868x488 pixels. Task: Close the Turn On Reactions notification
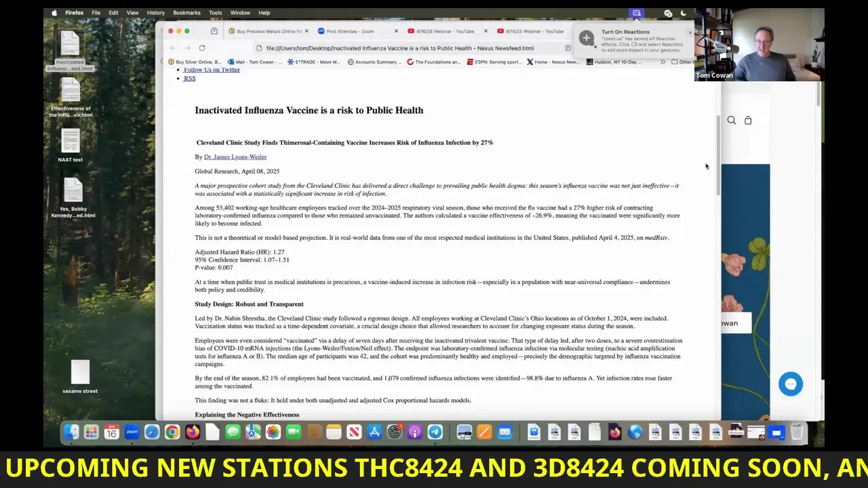click(x=690, y=32)
